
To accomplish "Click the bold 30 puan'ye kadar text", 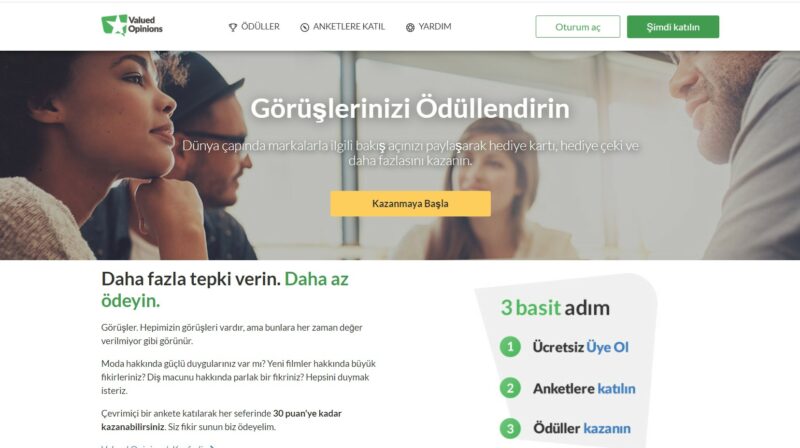I will click(x=307, y=413).
